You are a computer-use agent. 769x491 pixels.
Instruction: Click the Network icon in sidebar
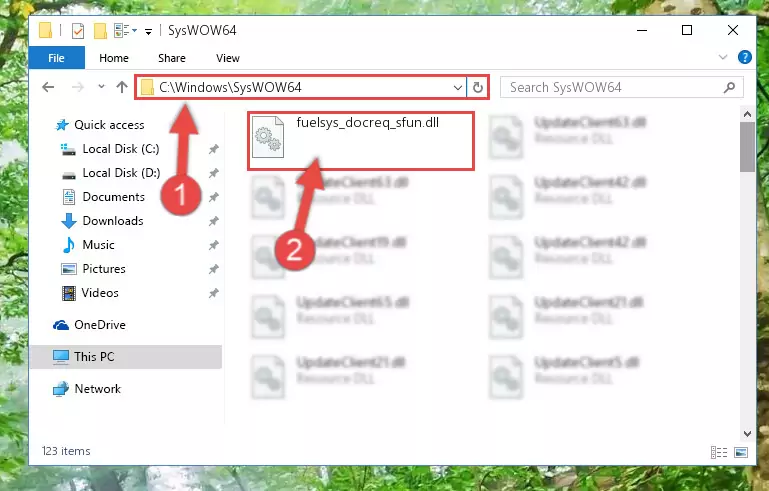pyautogui.click(x=61, y=389)
